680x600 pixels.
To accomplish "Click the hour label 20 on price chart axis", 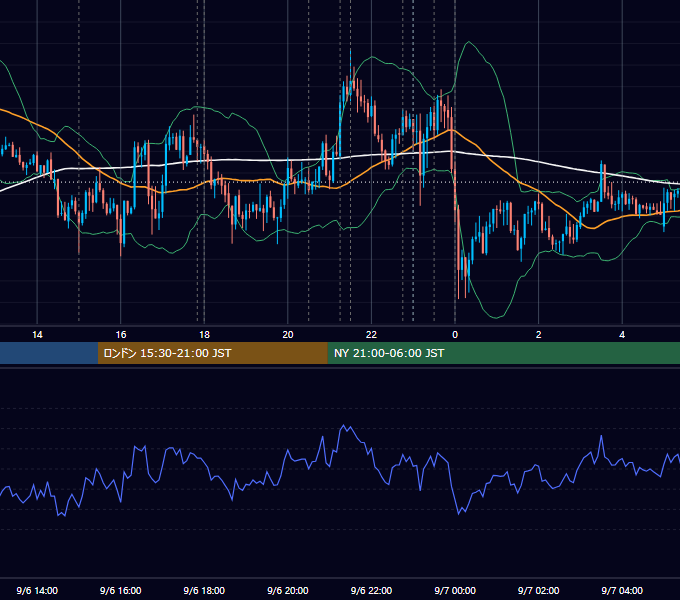I will (288, 335).
